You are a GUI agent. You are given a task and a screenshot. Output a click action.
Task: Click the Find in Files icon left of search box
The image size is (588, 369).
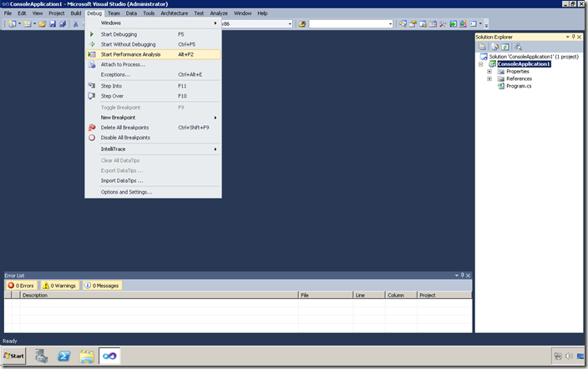302,23
